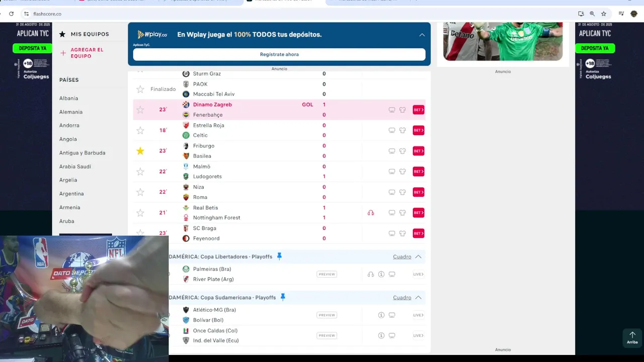This screenshot has width=644, height=362.
Task: Unfavorite the Friburgo vs Basilea yellow star
Action: 140,151
